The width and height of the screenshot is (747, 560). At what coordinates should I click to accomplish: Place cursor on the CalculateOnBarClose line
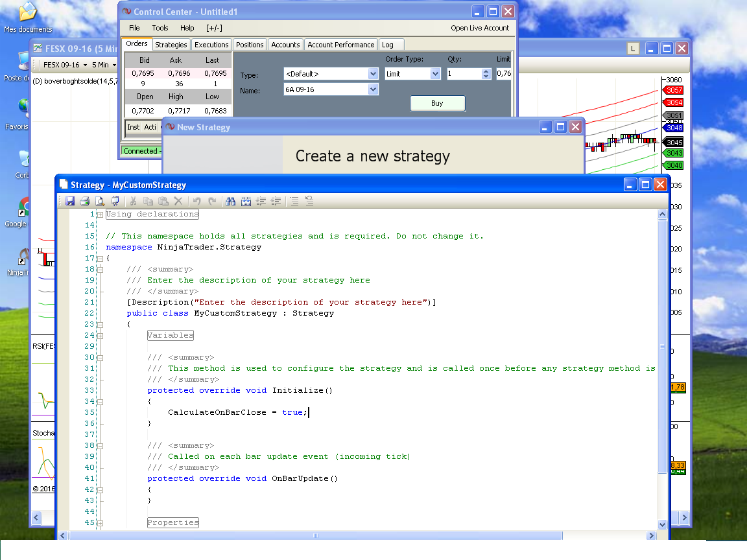point(238,412)
